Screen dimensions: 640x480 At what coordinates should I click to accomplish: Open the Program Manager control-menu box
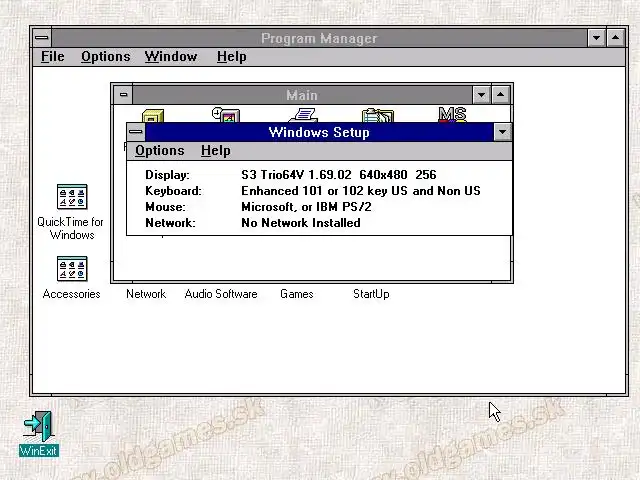[42, 38]
